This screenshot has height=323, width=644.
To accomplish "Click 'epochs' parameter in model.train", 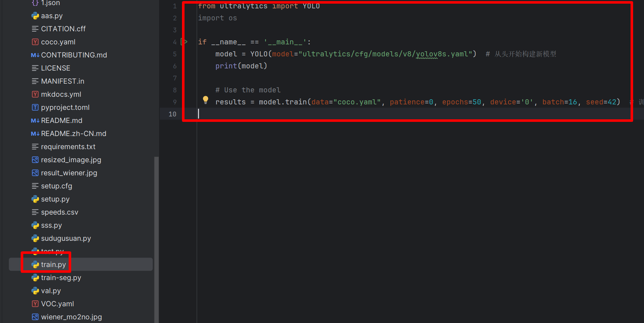I will click(x=455, y=102).
